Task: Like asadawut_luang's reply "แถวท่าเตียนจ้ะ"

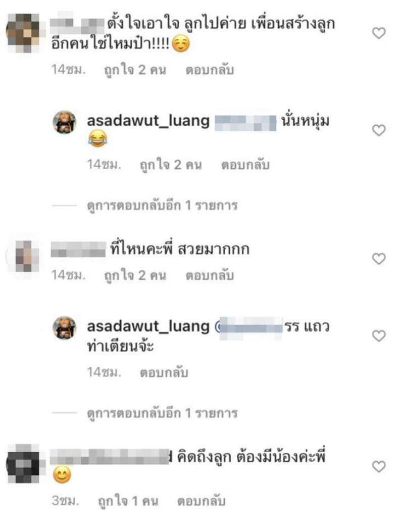Action: [379, 336]
